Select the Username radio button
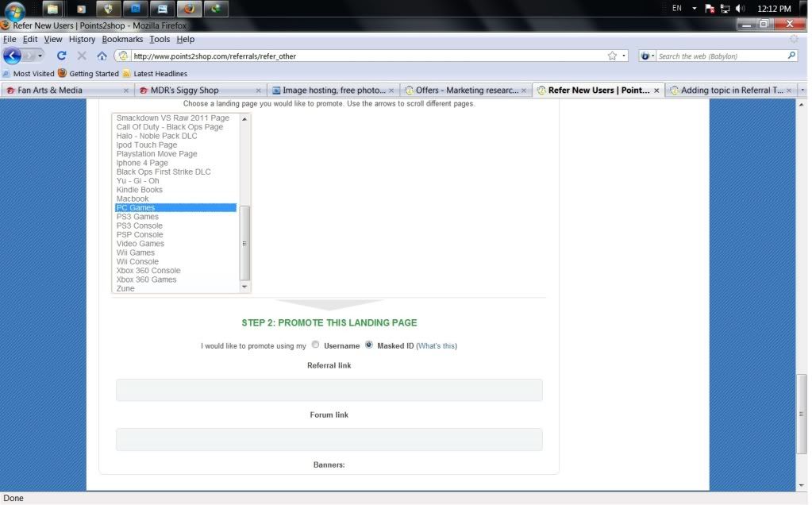 click(315, 345)
